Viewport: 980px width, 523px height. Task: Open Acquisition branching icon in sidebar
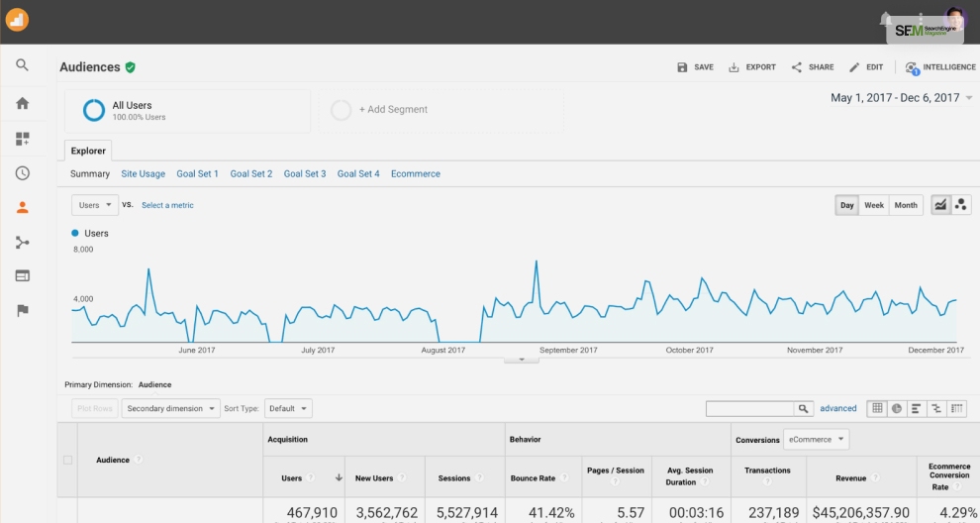point(23,242)
